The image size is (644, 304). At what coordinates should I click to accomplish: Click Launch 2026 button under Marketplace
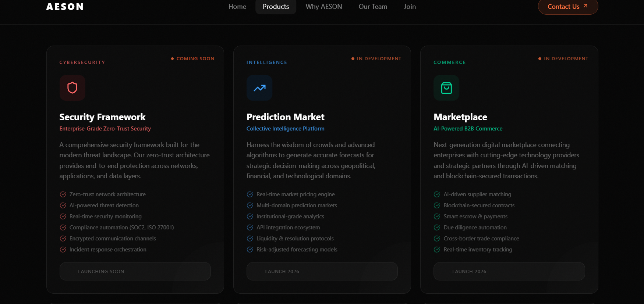point(509,271)
